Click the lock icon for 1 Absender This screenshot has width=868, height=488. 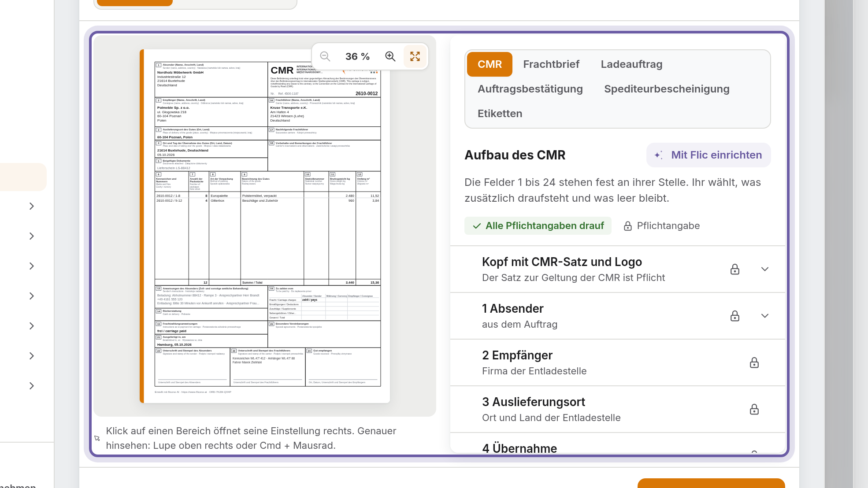[735, 316]
